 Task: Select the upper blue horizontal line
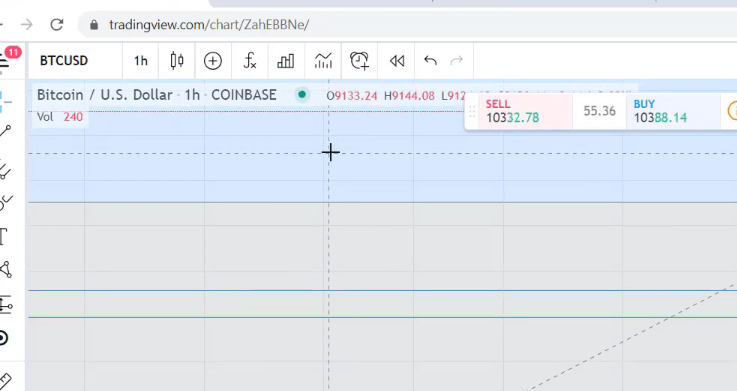pos(383,290)
